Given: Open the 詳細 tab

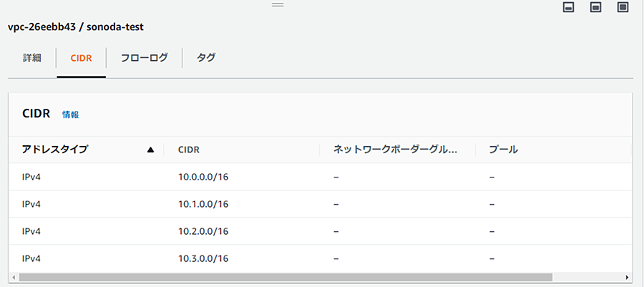Looking at the screenshot, I should (x=32, y=58).
